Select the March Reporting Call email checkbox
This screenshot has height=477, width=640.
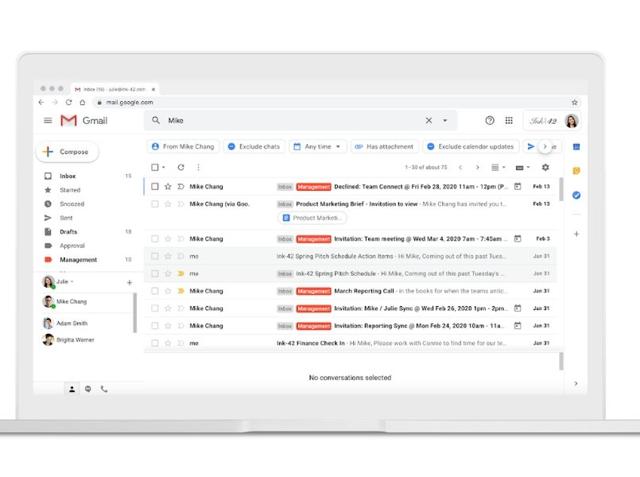tap(155, 291)
